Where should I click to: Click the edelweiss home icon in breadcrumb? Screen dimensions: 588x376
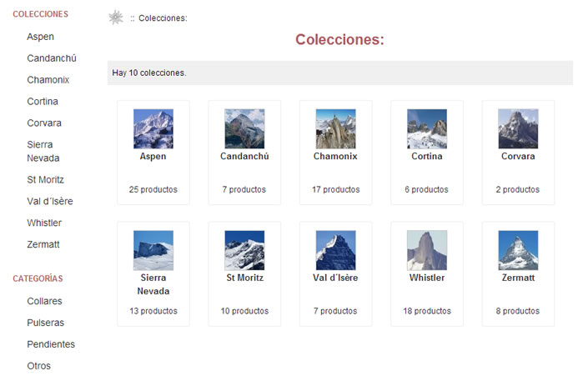pyautogui.click(x=116, y=18)
